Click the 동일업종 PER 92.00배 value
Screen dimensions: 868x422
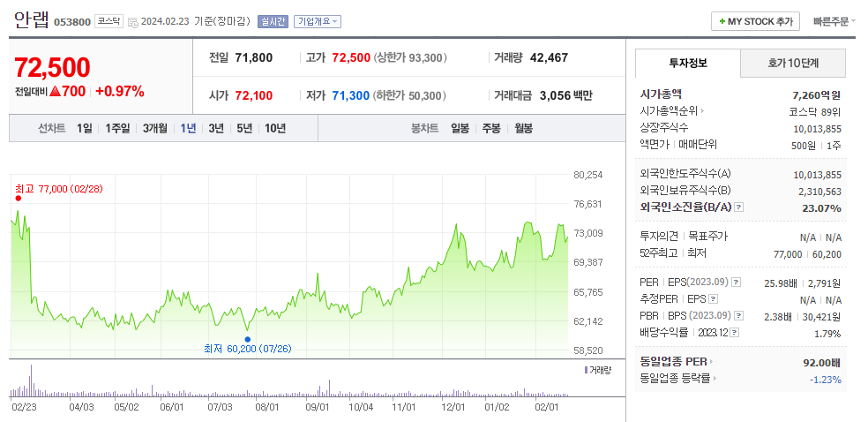pos(821,363)
